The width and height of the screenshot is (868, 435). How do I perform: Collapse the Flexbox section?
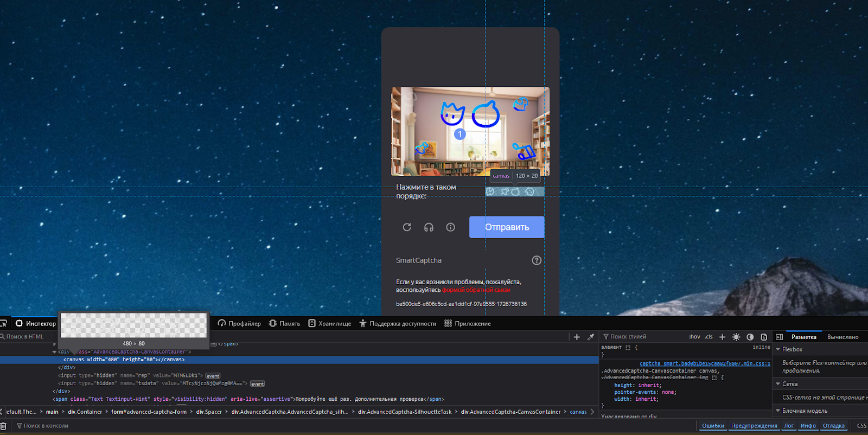[778, 349]
